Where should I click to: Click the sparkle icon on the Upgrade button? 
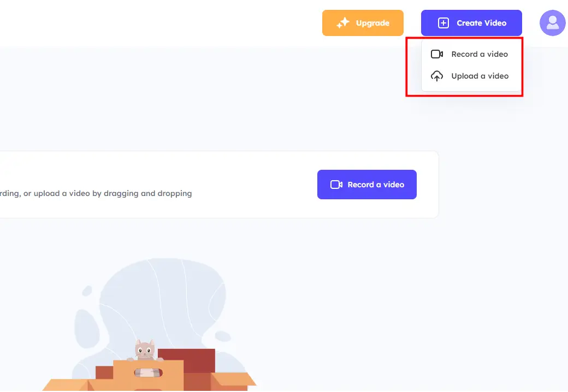tap(343, 23)
